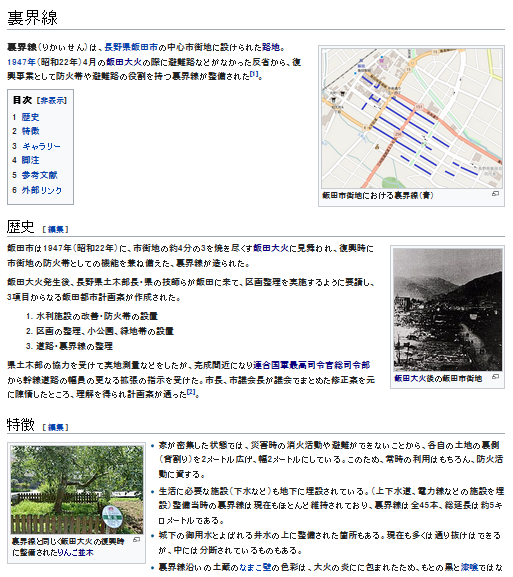The image size is (513, 577).
Task: Open footnote reference [2]
Action: (x=191, y=392)
